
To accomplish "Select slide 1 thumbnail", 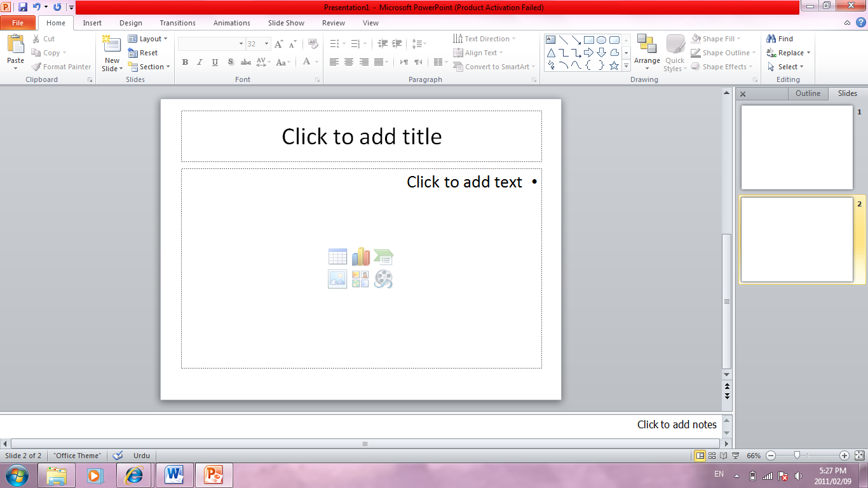I will pos(797,147).
